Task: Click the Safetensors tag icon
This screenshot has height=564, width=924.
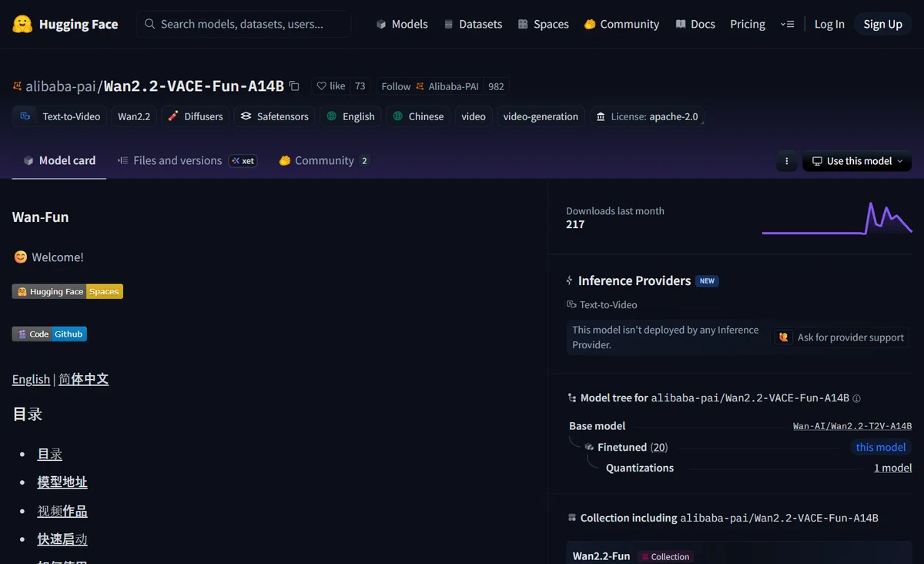Action: (x=246, y=116)
